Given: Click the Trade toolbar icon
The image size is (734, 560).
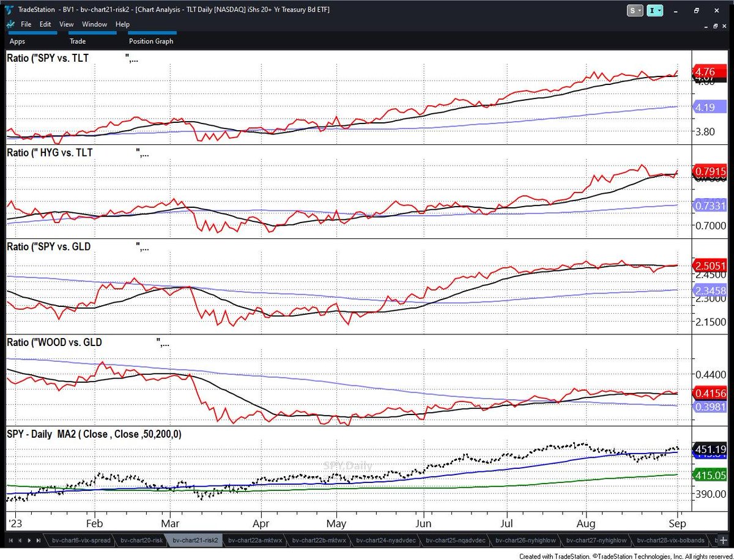Looking at the screenshot, I should [x=77, y=41].
